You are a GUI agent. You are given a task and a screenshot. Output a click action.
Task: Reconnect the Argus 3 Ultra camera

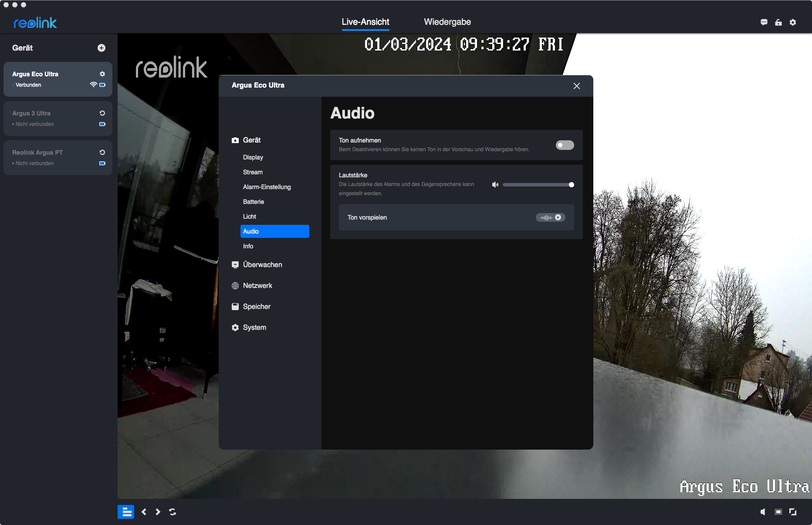point(102,113)
